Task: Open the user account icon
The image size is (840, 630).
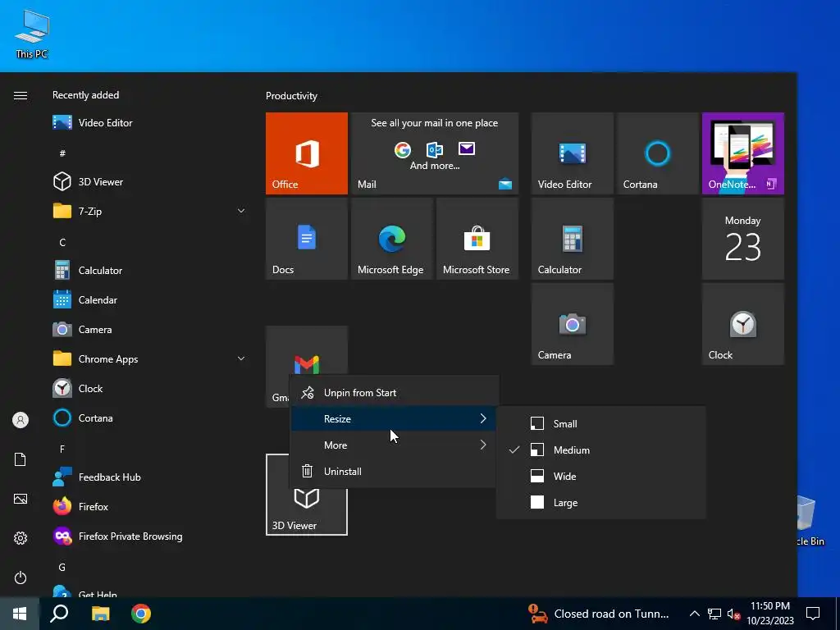Action: [21, 420]
